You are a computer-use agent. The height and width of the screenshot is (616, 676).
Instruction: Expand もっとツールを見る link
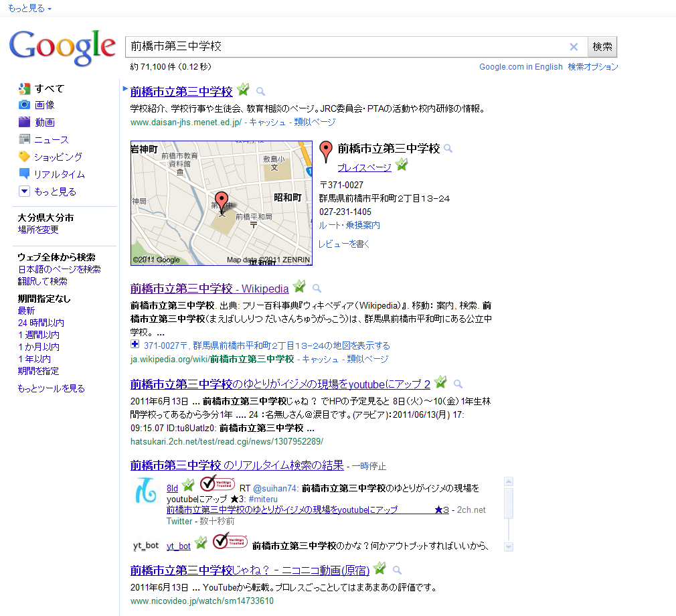coord(51,388)
